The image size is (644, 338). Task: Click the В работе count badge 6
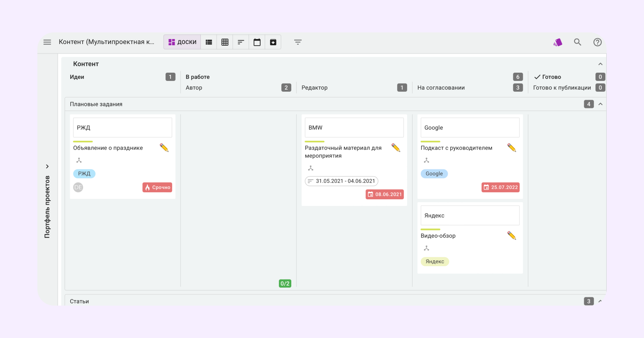[518, 77]
